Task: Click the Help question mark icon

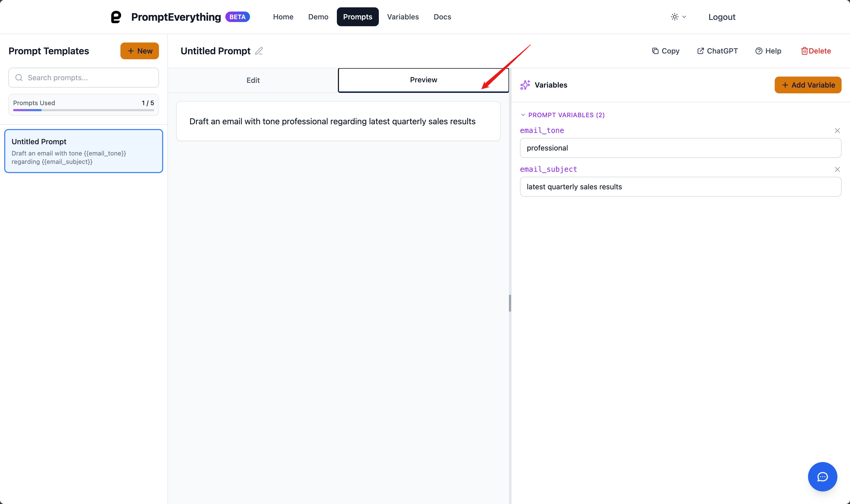Action: [x=759, y=51]
